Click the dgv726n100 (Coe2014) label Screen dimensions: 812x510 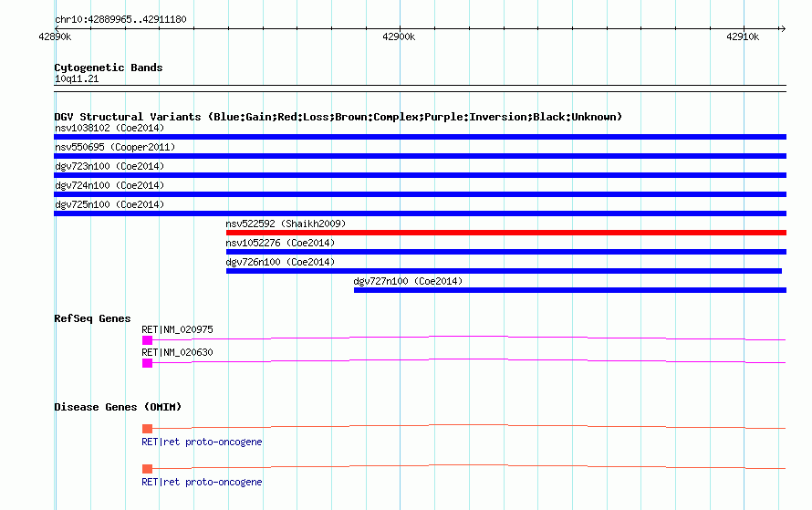(280, 262)
